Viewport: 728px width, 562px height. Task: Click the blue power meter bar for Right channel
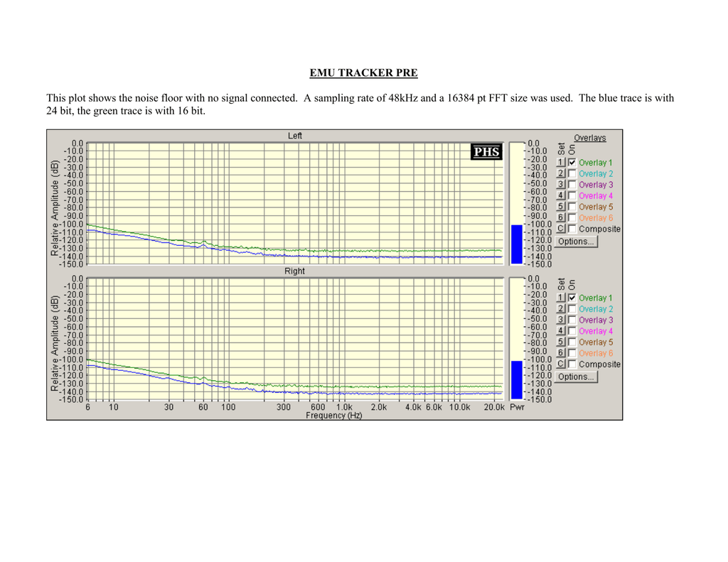[517, 380]
